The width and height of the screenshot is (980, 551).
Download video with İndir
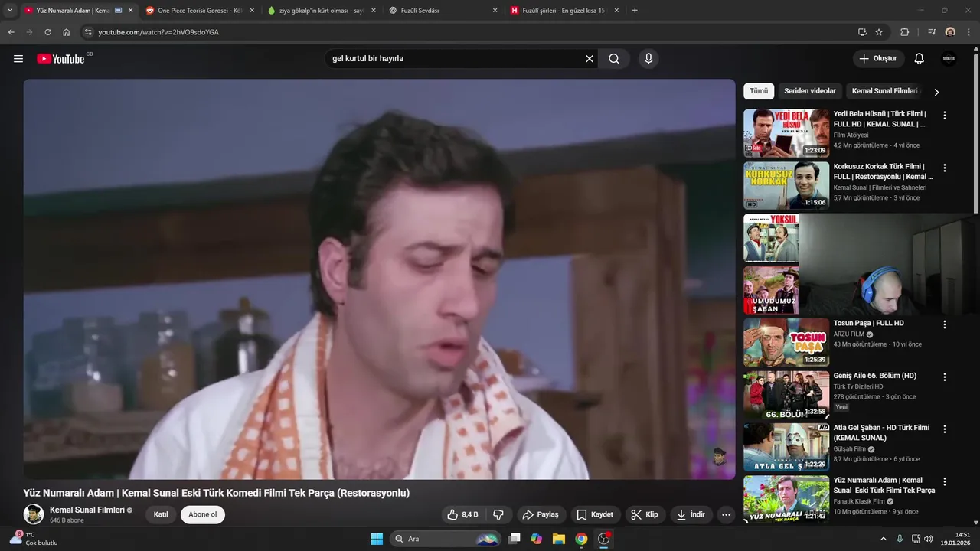691,514
